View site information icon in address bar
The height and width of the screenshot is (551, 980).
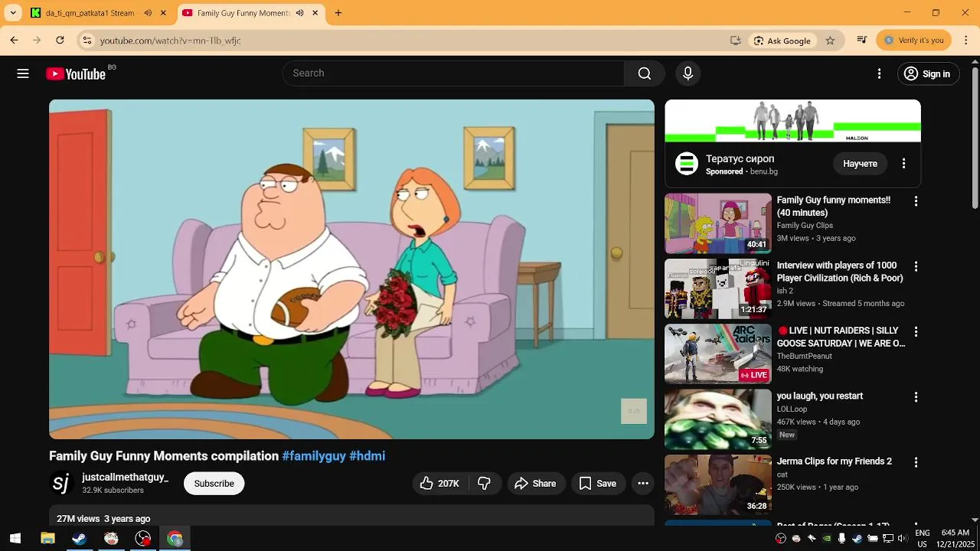(87, 41)
